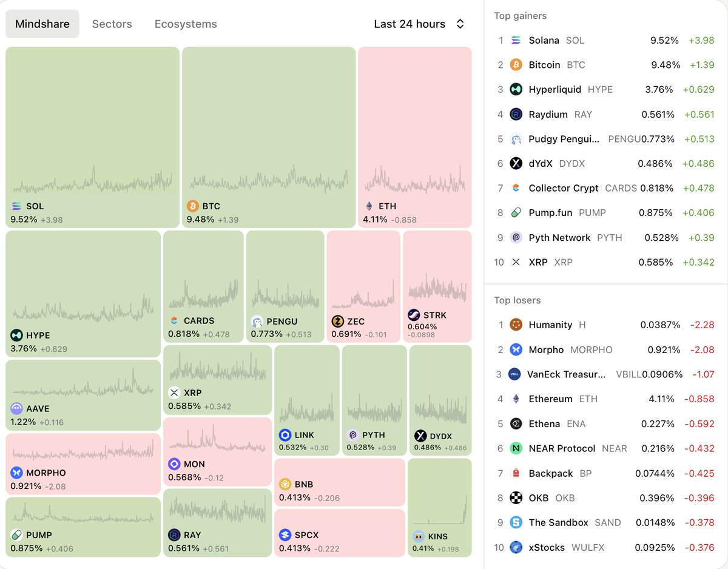Click the PENGU penguin icon in the treemap
The image size is (728, 569).
257,322
